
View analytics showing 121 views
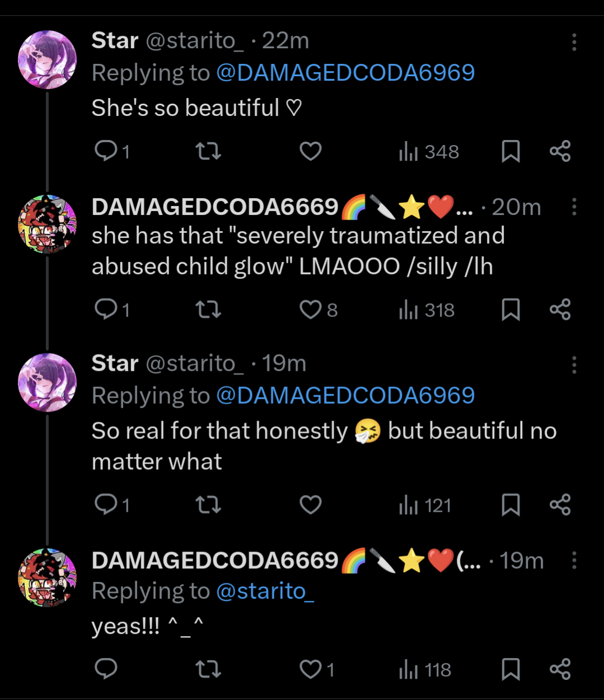click(x=425, y=505)
